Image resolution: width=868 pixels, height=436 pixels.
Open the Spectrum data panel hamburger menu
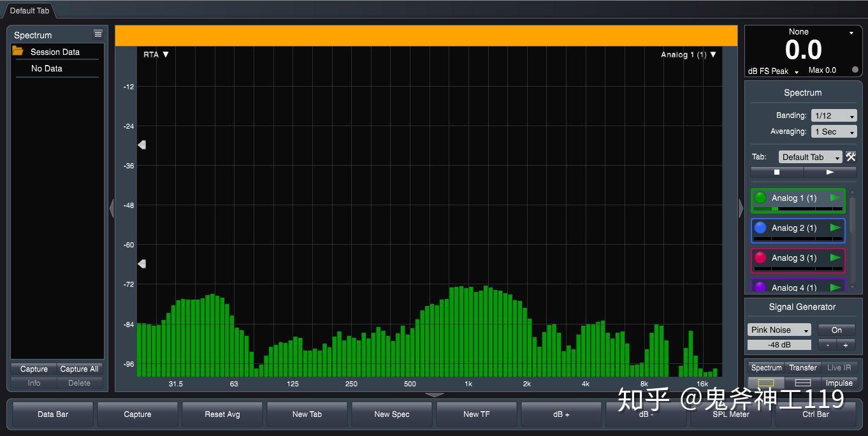[x=98, y=34]
